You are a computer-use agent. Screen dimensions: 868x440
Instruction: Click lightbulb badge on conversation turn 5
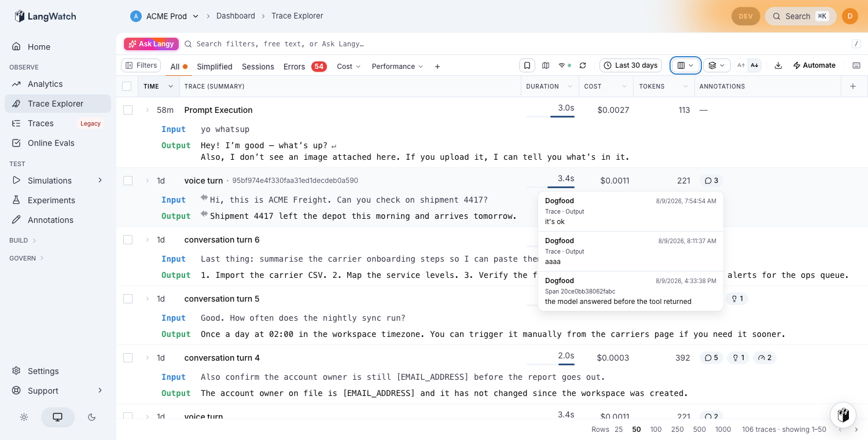click(x=737, y=299)
